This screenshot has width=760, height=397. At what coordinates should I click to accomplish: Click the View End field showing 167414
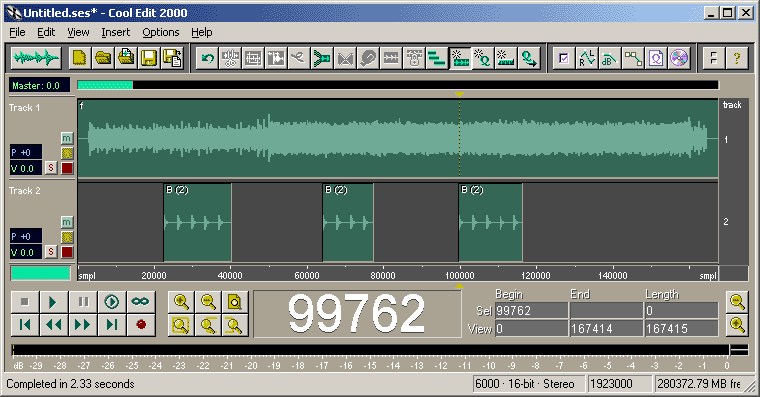(606, 329)
